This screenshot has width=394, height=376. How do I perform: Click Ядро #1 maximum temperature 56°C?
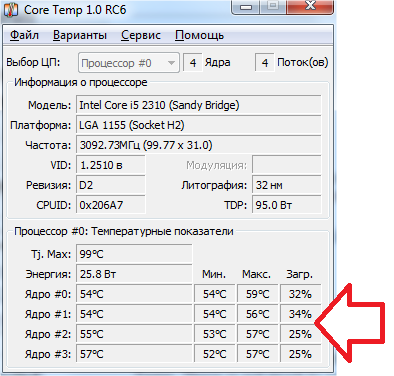tap(257, 314)
